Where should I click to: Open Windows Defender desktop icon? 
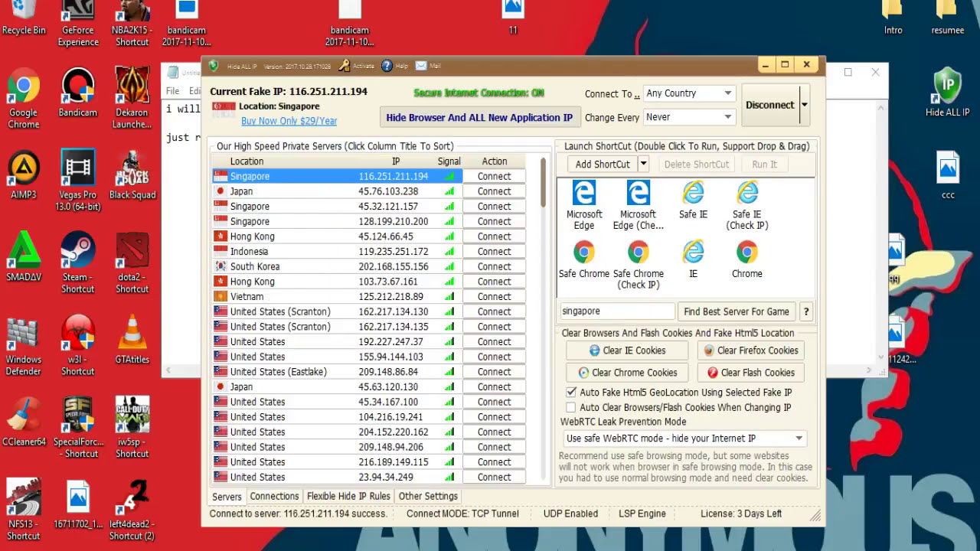24,346
